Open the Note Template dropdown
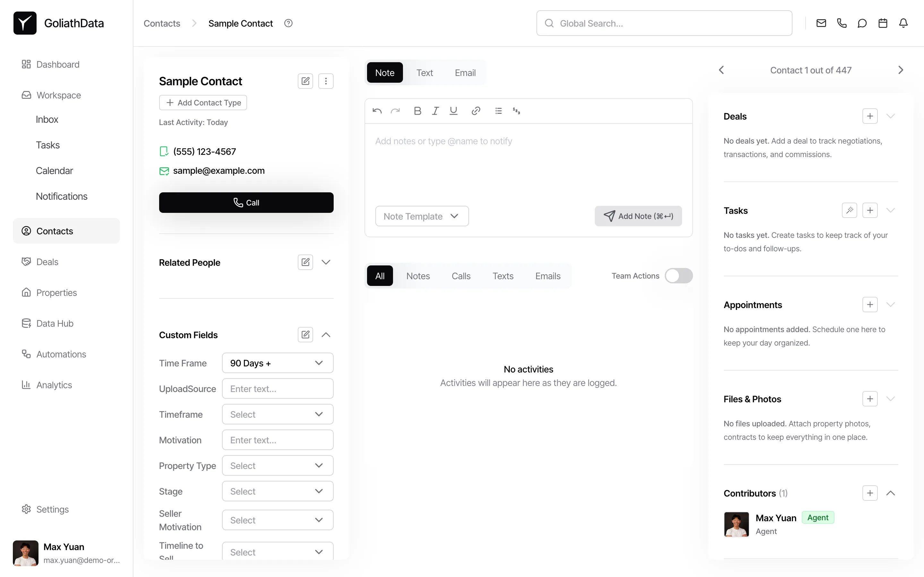This screenshot has width=924, height=577. click(x=422, y=216)
